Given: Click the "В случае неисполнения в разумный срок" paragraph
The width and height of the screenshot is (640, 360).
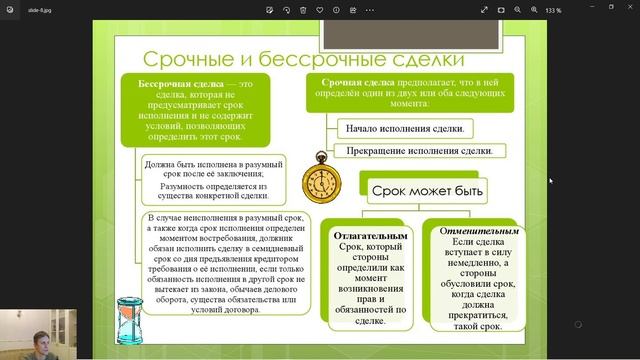Looking at the screenshot, I should pyautogui.click(x=226, y=263).
